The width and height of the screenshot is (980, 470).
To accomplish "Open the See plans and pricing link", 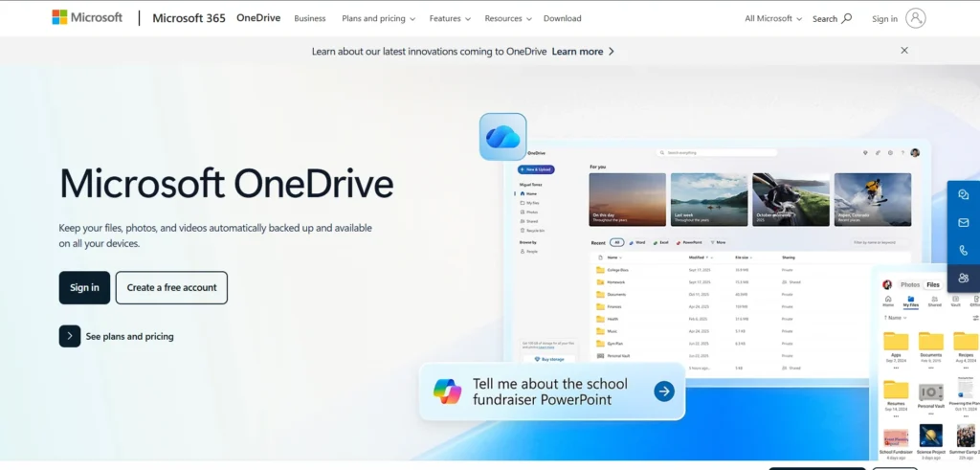I will point(129,336).
